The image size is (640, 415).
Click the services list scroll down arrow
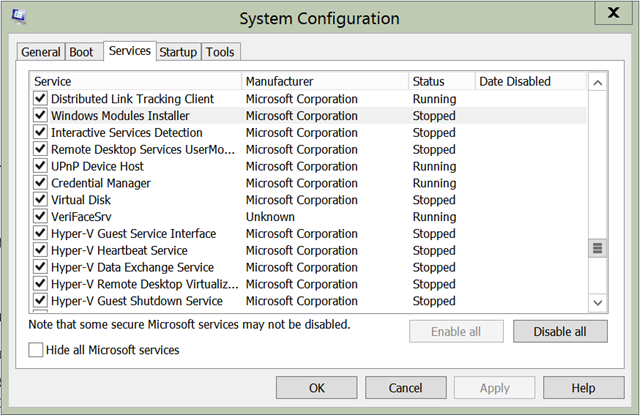tap(598, 302)
